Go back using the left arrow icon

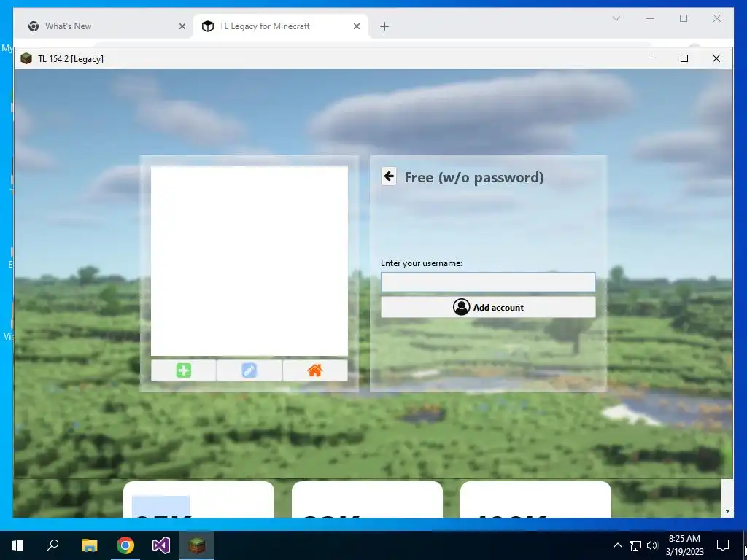(389, 176)
